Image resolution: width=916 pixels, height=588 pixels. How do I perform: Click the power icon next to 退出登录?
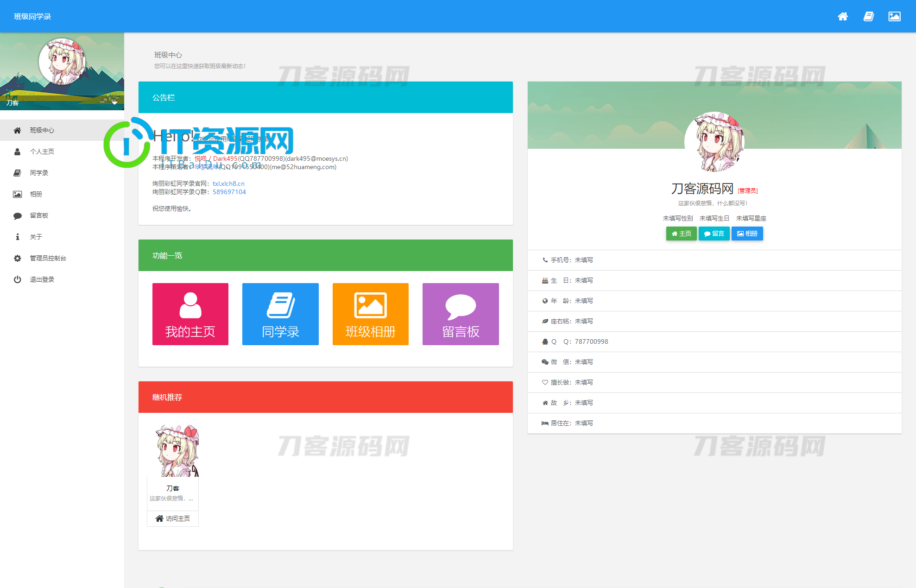17,279
